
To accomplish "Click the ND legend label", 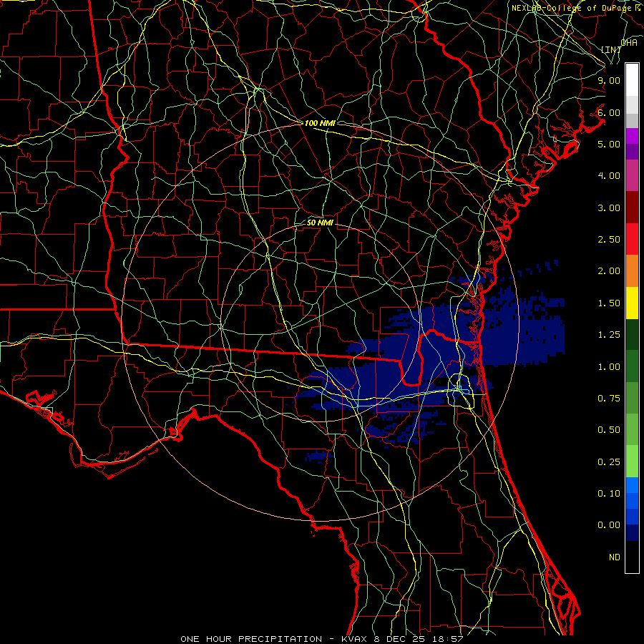I will pyautogui.click(x=615, y=557).
